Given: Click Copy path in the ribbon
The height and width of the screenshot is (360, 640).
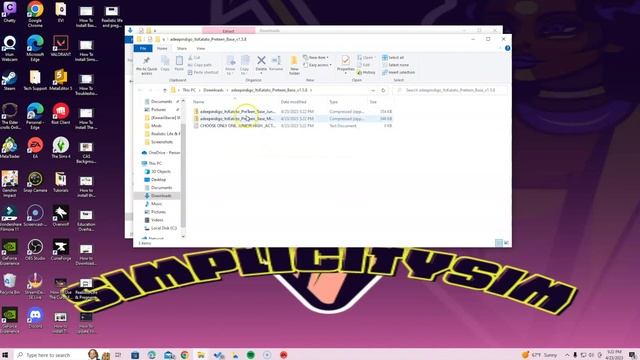Looking at the screenshot, I should pyautogui.click(x=200, y=65).
